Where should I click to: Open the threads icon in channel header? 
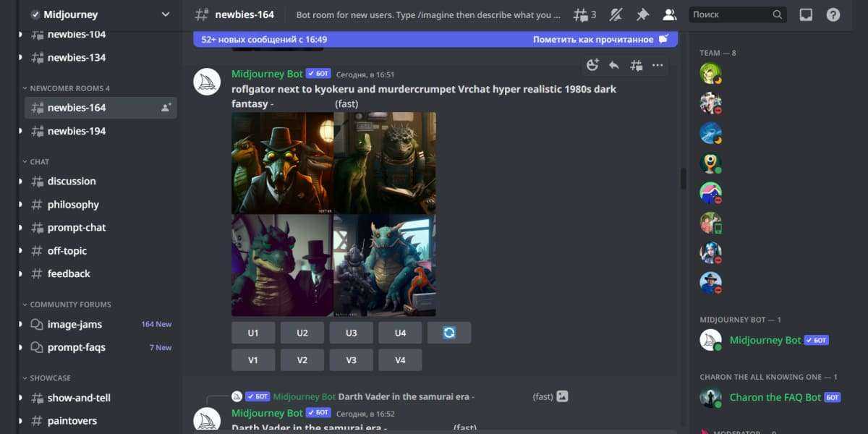[x=584, y=14]
